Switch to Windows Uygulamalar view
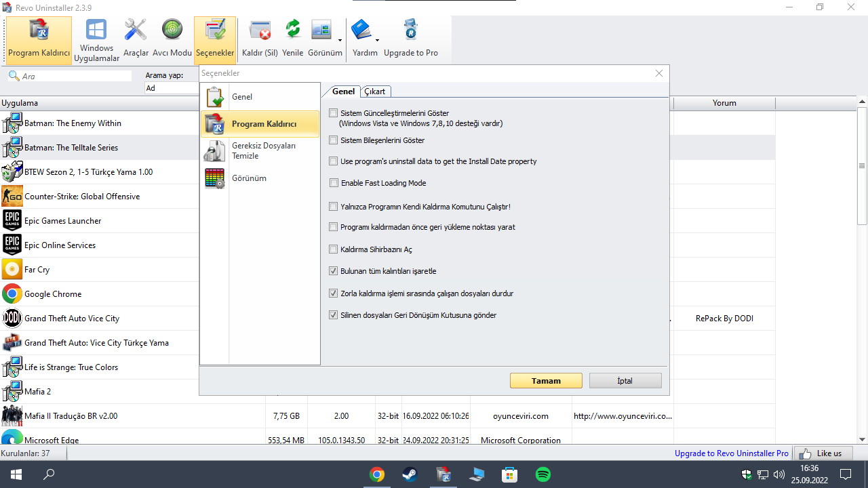Screen dimensions: 868x488 click(x=96, y=41)
